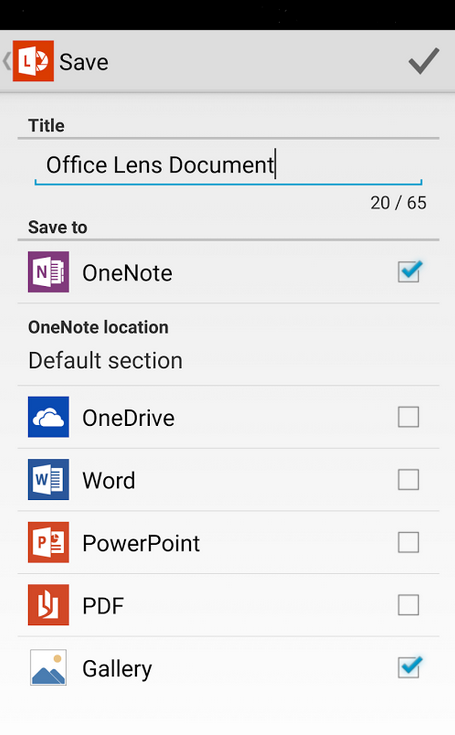Check the Word checkbox
455x735 pixels.
tap(409, 480)
